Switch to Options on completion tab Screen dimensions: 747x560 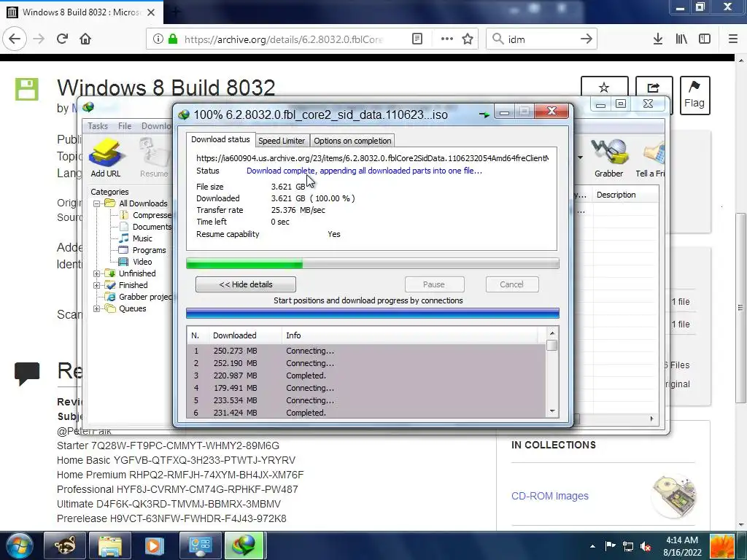(x=352, y=141)
